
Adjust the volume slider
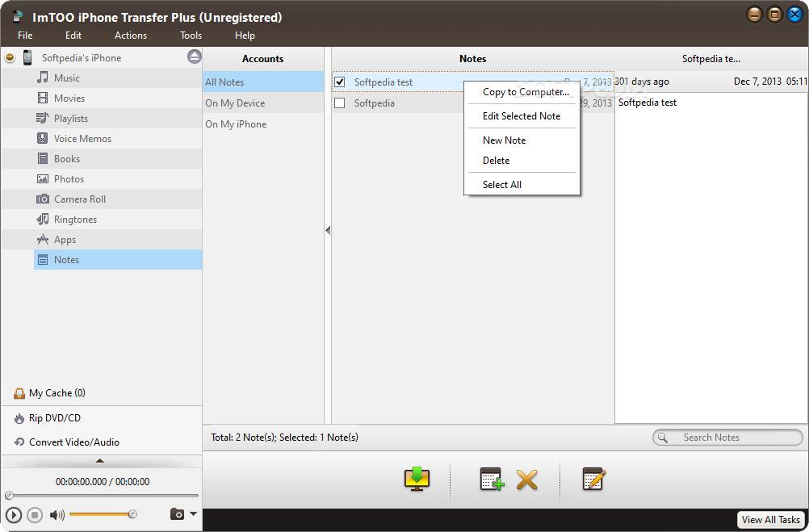coord(102,514)
